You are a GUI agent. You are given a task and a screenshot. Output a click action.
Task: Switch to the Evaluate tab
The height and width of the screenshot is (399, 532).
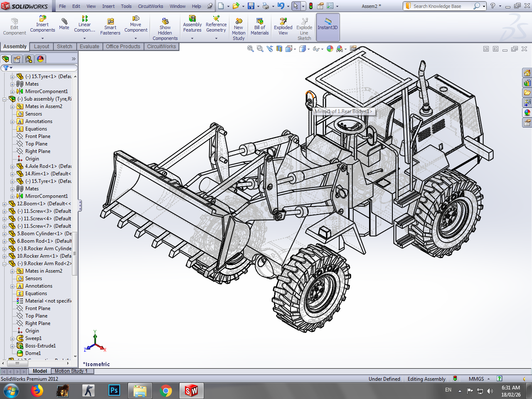pos(89,47)
